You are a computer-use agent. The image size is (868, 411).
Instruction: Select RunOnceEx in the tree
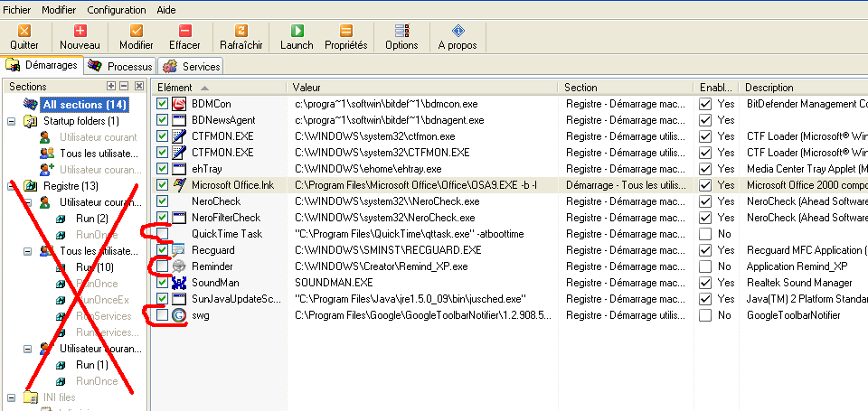pyautogui.click(x=102, y=300)
